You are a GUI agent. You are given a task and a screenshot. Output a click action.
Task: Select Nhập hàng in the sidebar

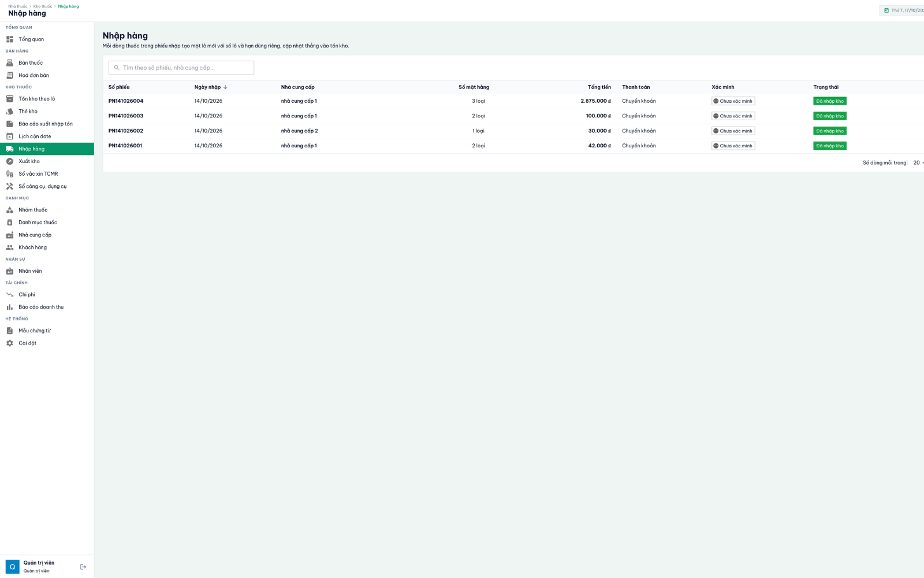pyautogui.click(x=47, y=149)
